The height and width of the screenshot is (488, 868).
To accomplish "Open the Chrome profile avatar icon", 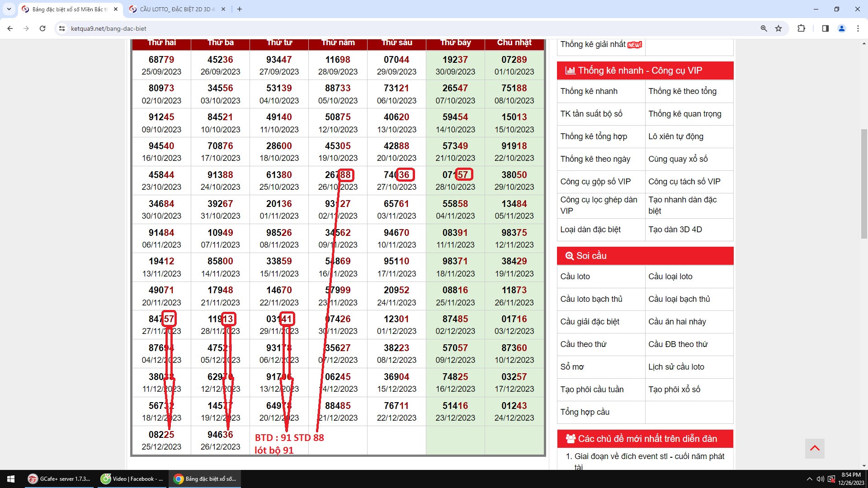I will (842, 28).
